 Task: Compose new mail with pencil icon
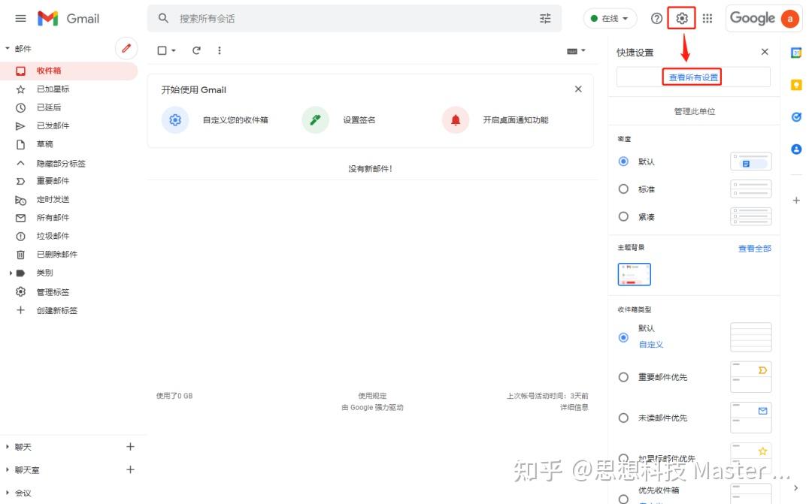click(x=126, y=49)
